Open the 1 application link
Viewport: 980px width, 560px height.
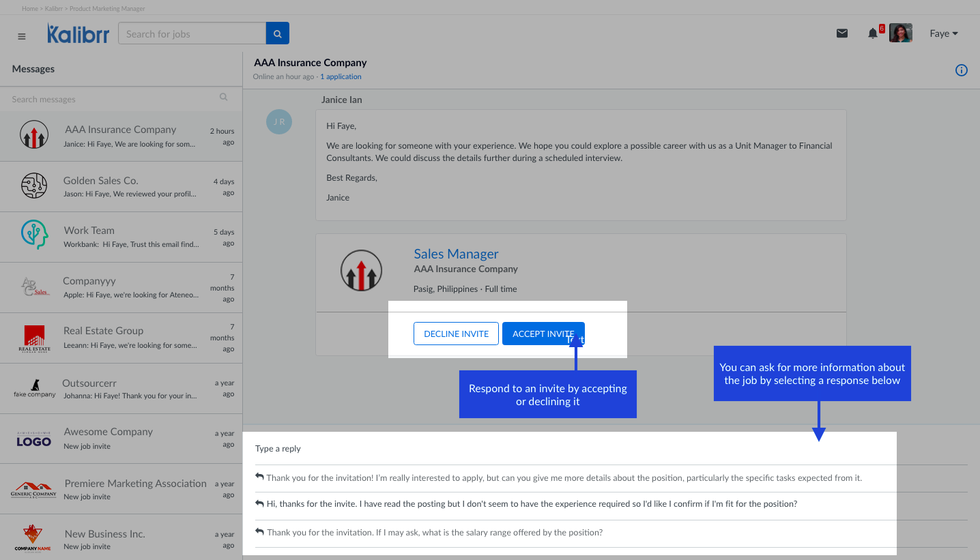pyautogui.click(x=341, y=77)
